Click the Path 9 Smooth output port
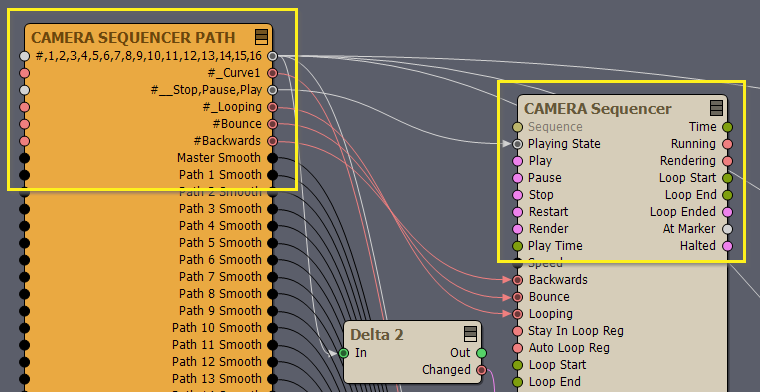 pyautogui.click(x=272, y=311)
